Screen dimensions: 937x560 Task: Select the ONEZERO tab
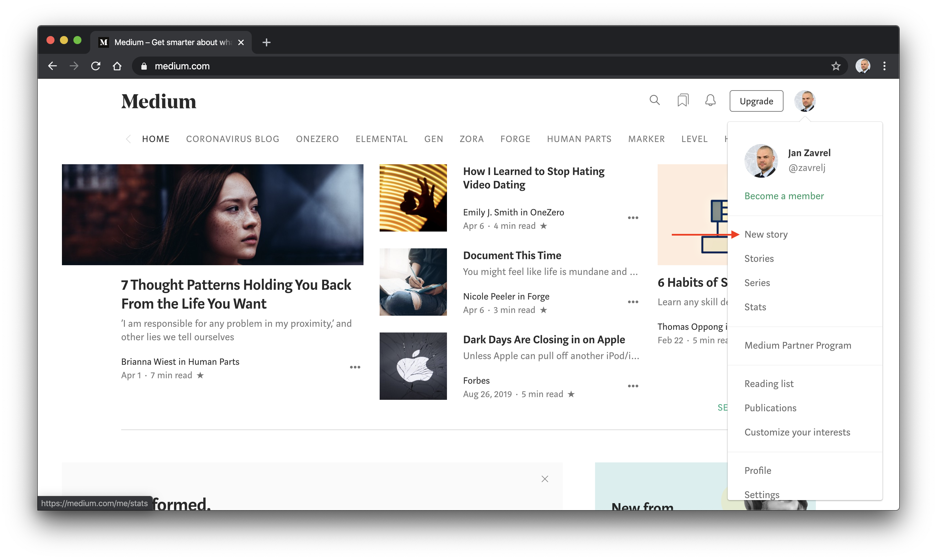click(317, 139)
